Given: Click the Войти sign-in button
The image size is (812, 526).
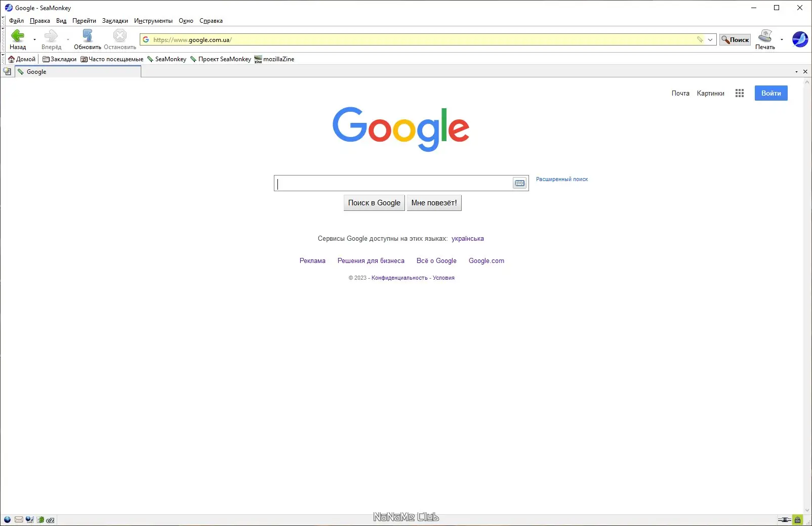Looking at the screenshot, I should (x=771, y=93).
